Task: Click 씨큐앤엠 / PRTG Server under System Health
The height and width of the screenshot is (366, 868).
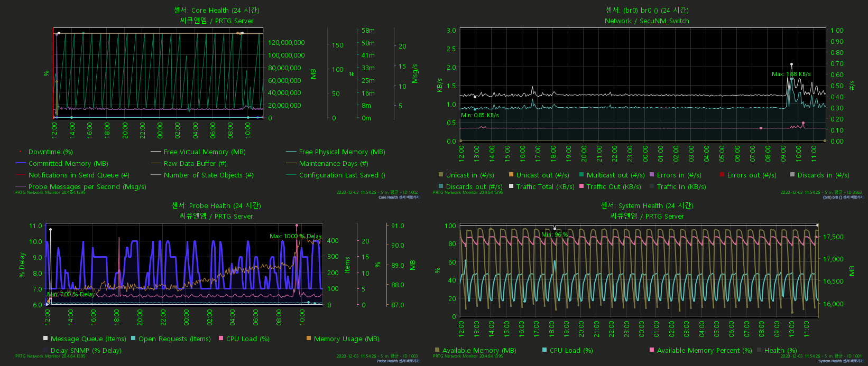Action: 647,217
